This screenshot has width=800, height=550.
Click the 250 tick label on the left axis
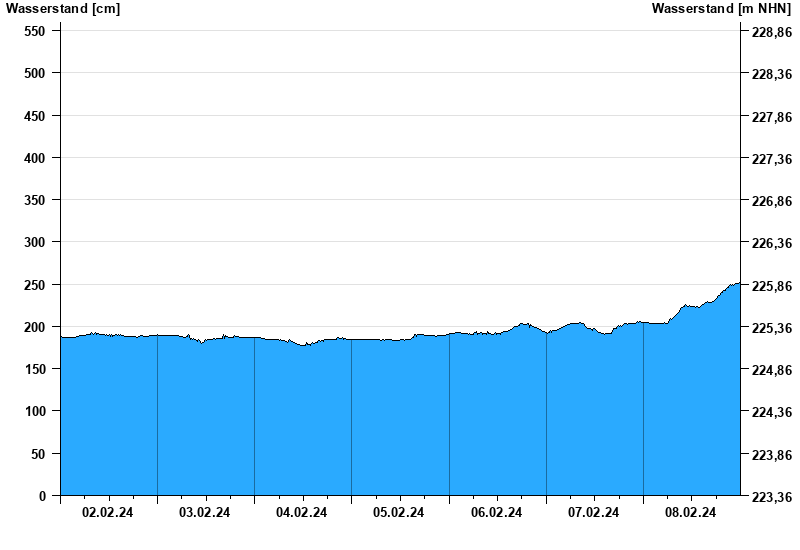(35, 285)
